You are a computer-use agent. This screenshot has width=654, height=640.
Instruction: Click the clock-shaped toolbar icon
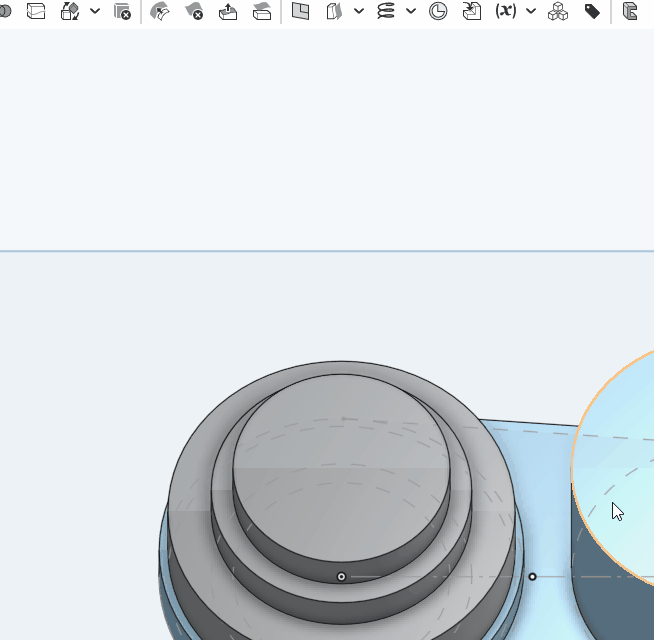(x=438, y=12)
